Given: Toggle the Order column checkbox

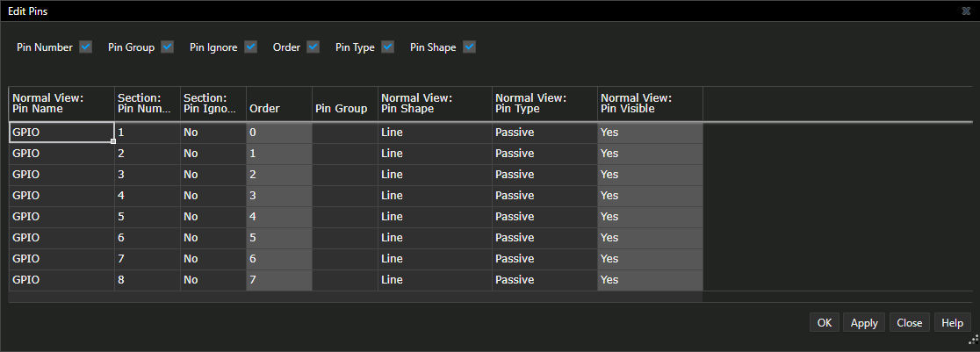Looking at the screenshot, I should (313, 47).
